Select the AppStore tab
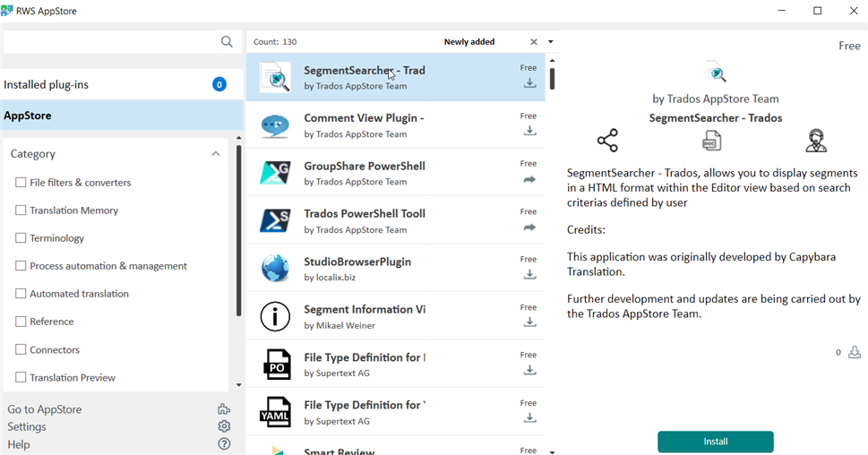This screenshot has height=455, width=868. 122,116
